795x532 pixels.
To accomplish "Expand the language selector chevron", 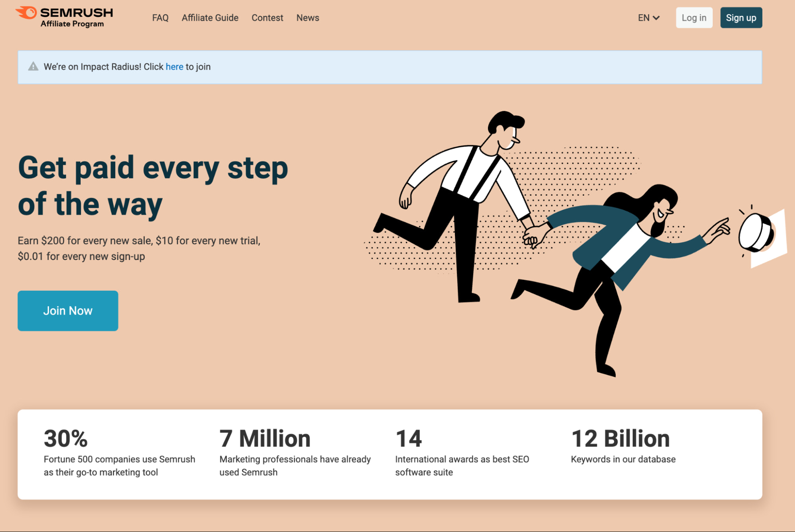I will click(657, 18).
